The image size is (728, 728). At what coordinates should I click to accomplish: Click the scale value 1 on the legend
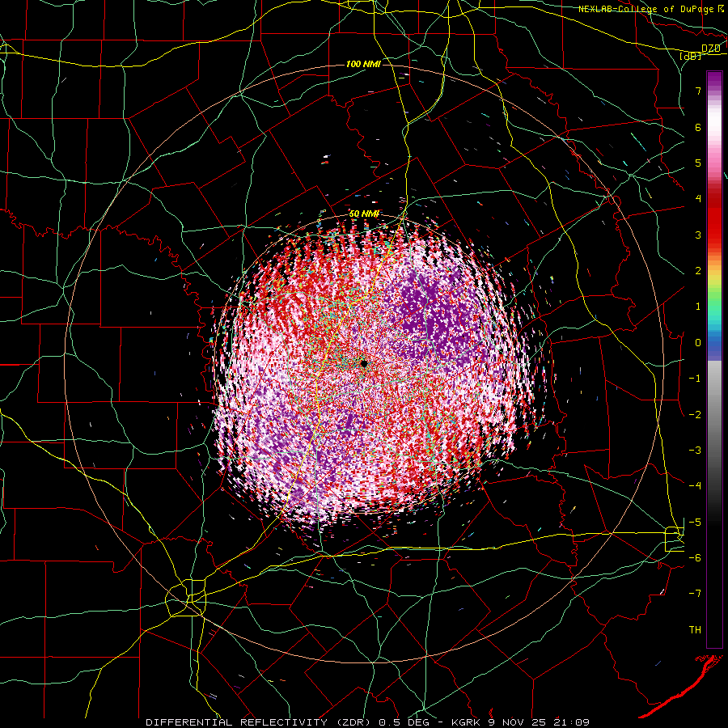(698, 307)
